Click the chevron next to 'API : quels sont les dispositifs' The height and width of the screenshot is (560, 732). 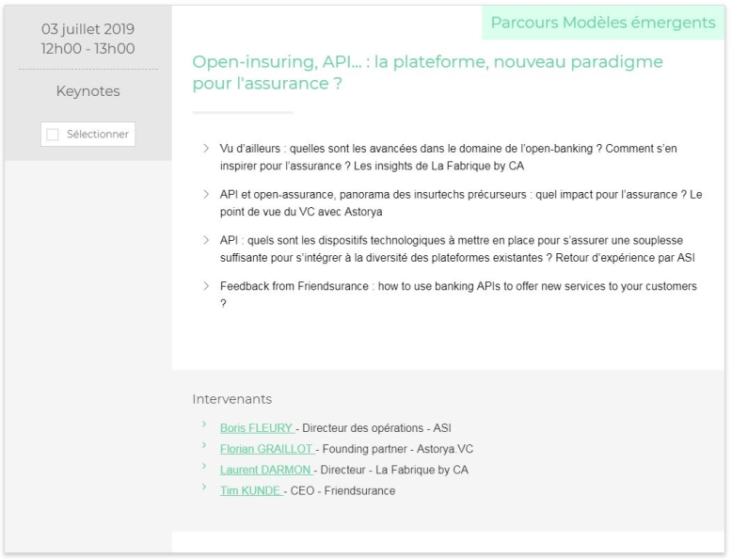click(206, 240)
